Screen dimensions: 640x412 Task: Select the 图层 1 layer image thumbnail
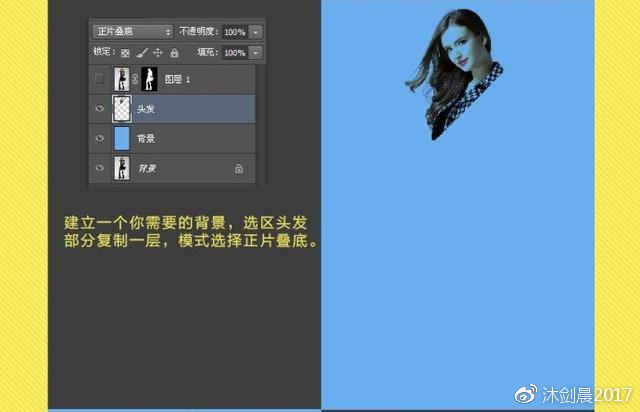point(122,79)
